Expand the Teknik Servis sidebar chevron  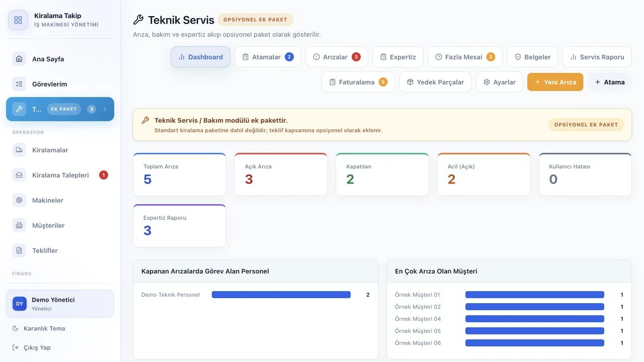coord(105,109)
